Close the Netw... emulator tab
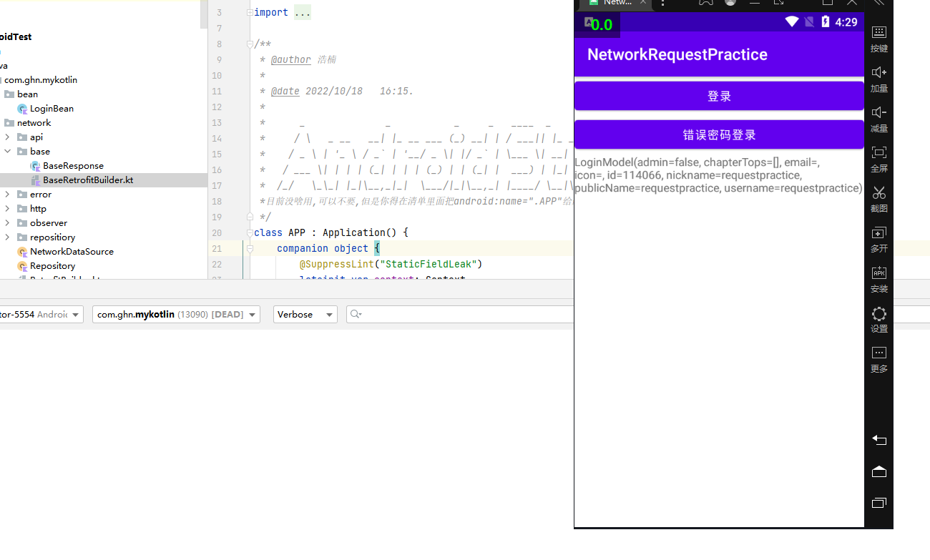The width and height of the screenshot is (930, 560). click(x=644, y=3)
